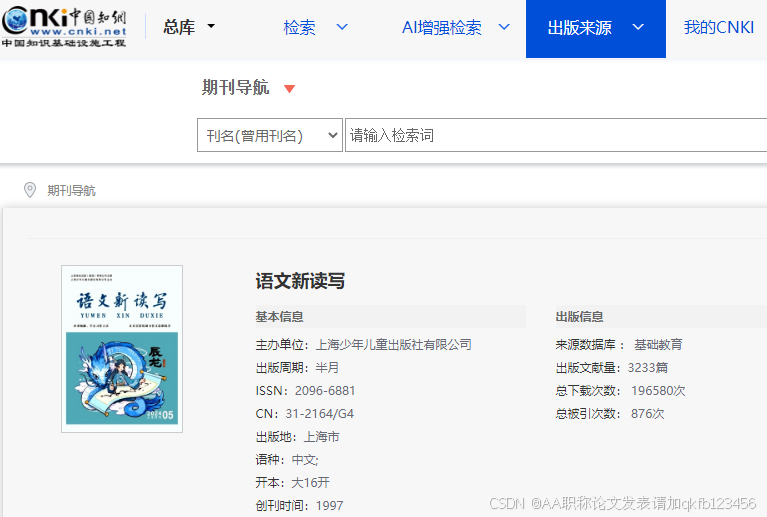Click the location pin breadcrumb icon
Viewport: 767px width, 517px height.
[30, 190]
